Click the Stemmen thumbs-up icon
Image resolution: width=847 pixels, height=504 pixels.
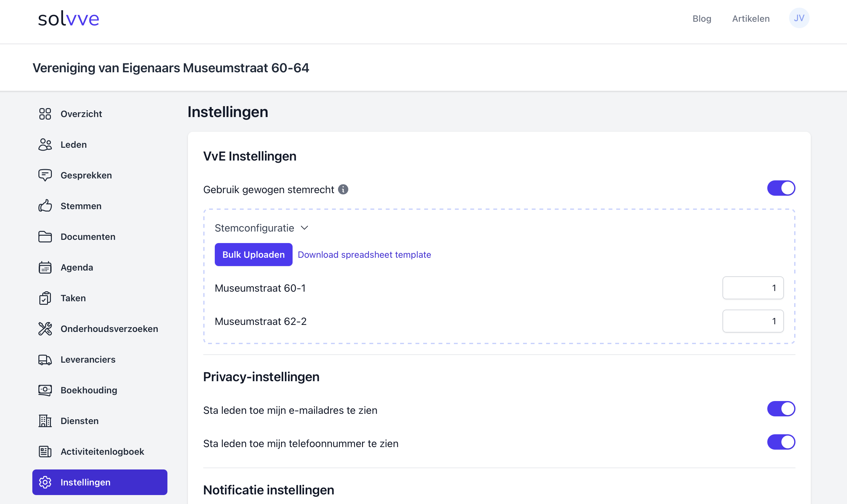tap(45, 206)
